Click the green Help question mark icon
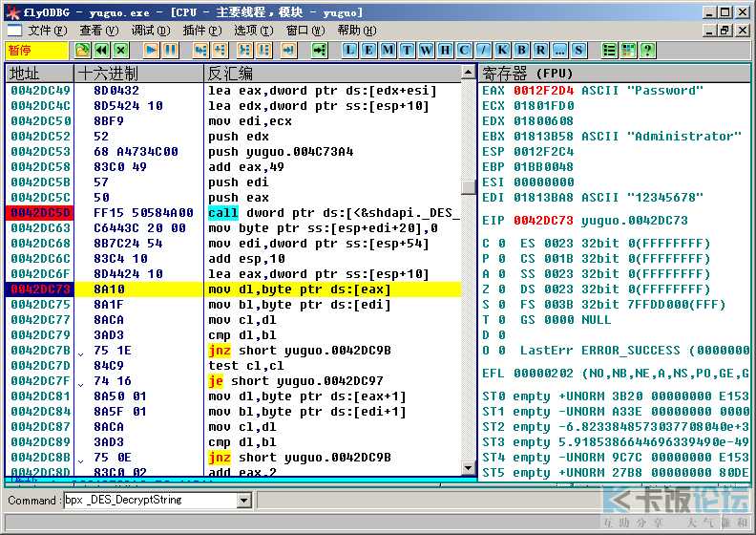The image size is (756, 535). (x=647, y=51)
